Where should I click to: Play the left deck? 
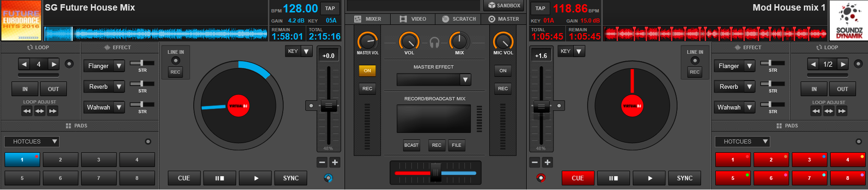[256, 178]
